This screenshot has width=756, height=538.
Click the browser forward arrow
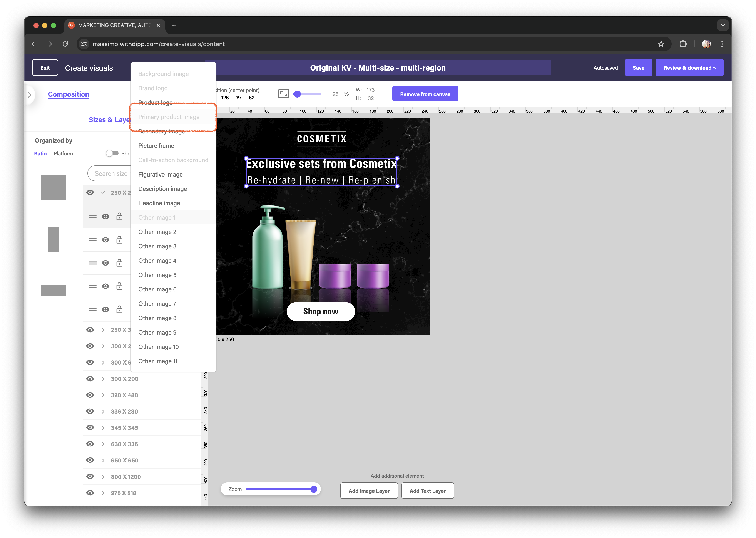click(50, 44)
